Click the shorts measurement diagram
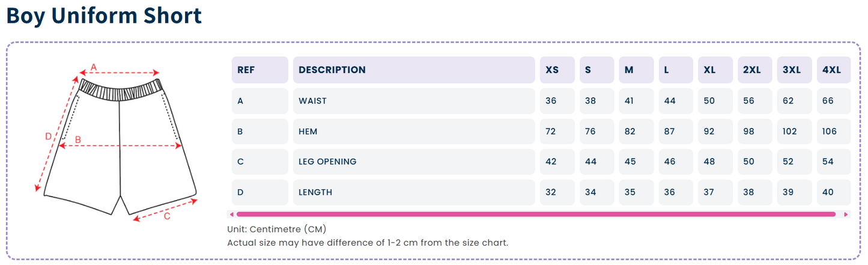 [118, 141]
